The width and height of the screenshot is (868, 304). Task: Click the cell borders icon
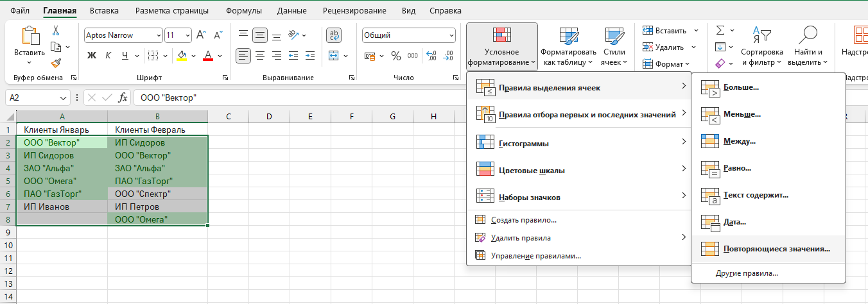point(154,56)
